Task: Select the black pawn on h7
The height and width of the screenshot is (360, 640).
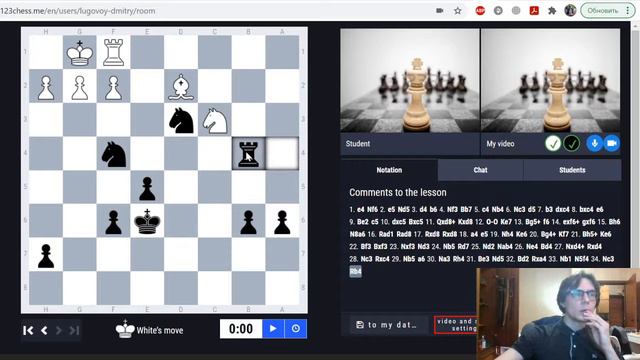Action: pyautogui.click(x=46, y=255)
